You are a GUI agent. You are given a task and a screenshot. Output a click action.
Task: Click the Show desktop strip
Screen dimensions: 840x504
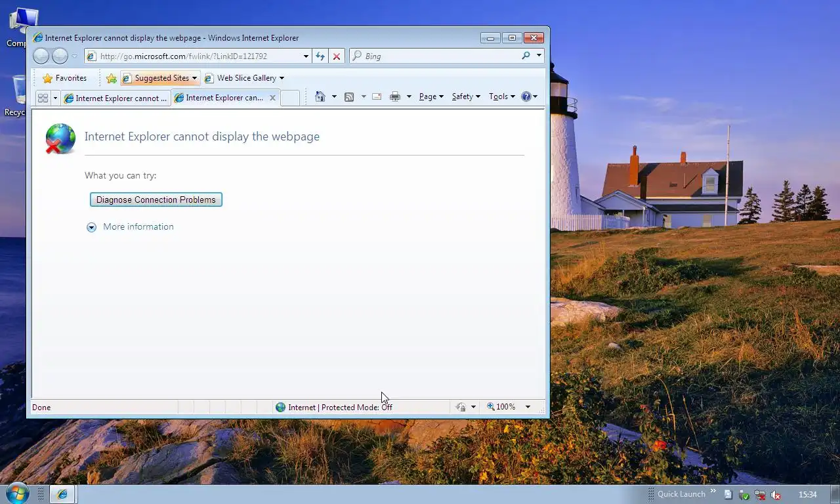(x=835, y=494)
